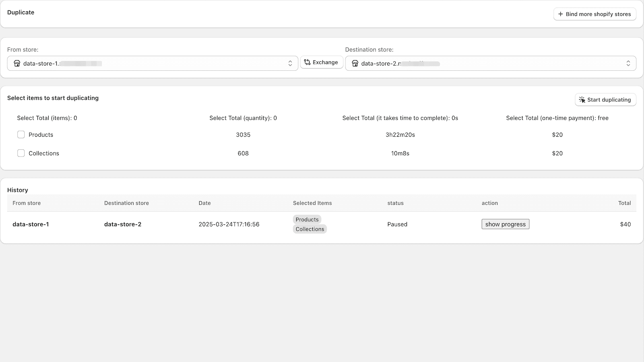644x362 pixels.
Task: Click Bind more shopify stores
Action: point(595,14)
